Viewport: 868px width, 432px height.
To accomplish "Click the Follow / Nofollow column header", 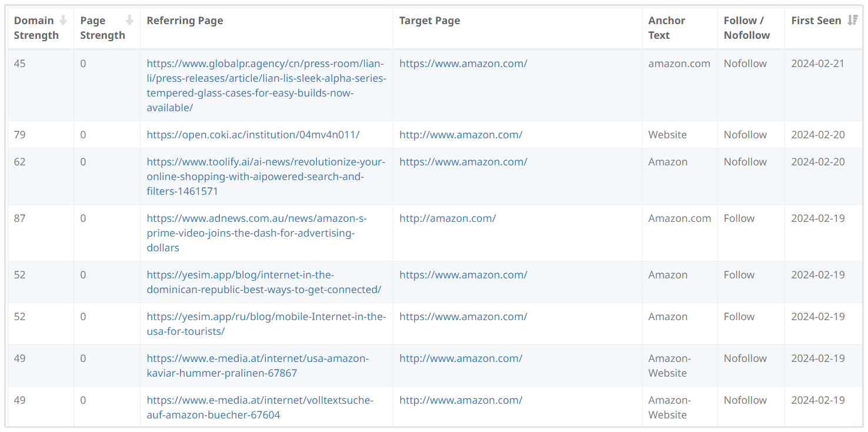I will point(746,28).
